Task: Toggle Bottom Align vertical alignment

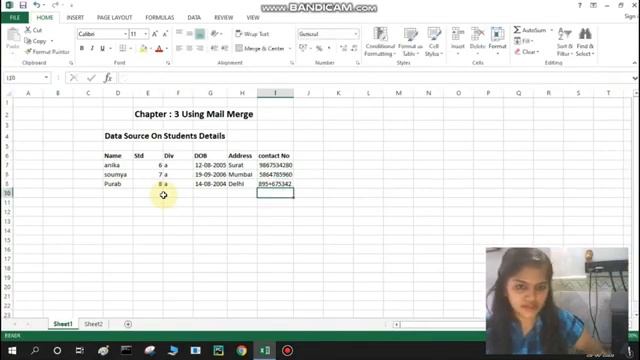Action: (200, 34)
